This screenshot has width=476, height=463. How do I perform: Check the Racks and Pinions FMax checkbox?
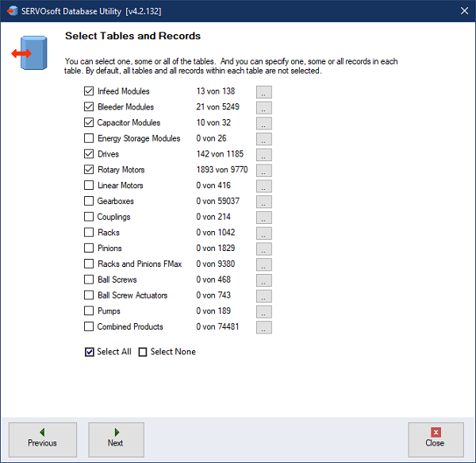(89, 264)
